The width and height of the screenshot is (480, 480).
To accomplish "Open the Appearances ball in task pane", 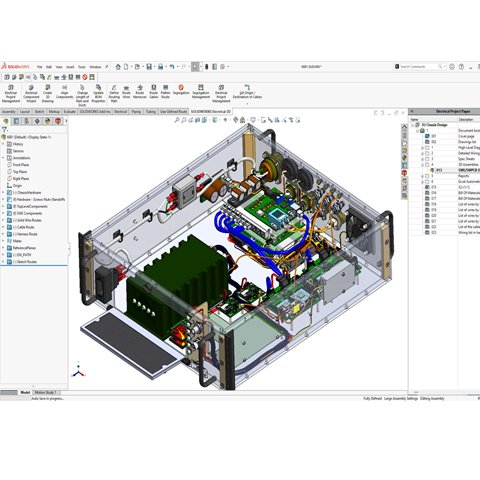I will (x=404, y=158).
